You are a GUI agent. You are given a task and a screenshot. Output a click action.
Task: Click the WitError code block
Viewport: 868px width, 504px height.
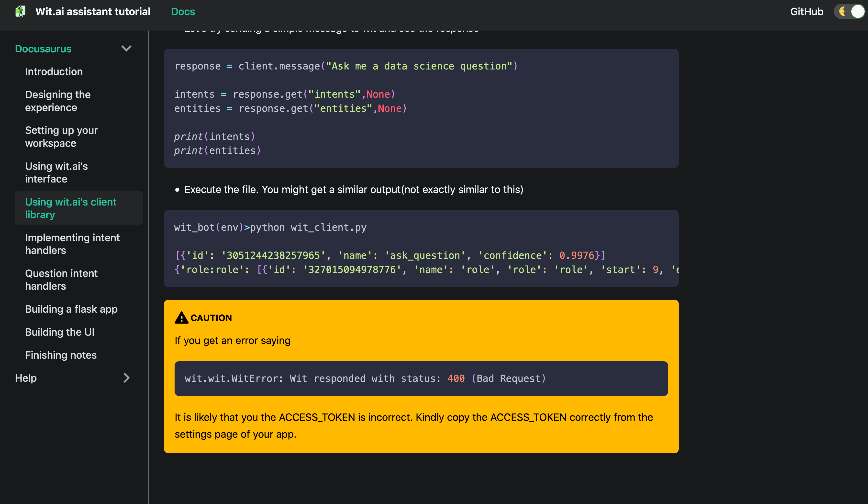(x=421, y=378)
